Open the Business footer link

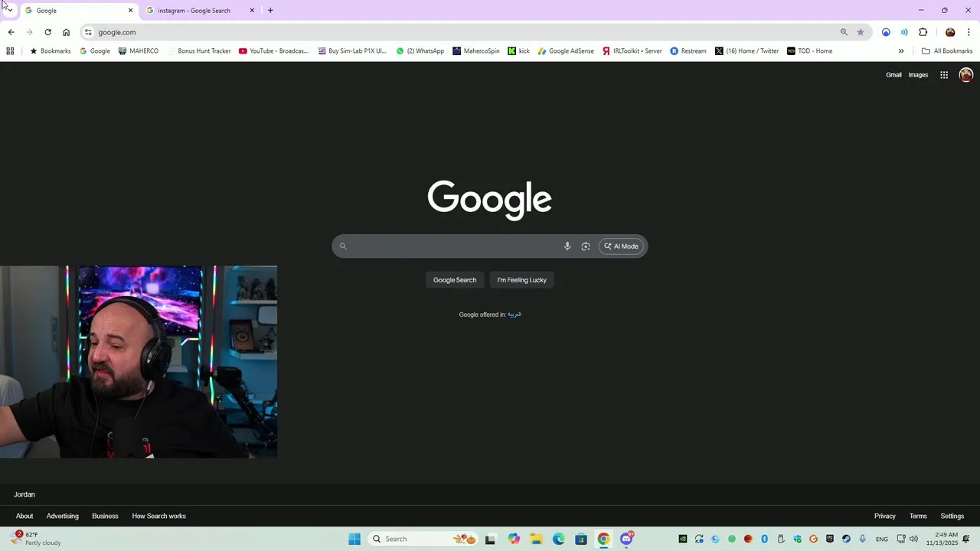pyautogui.click(x=105, y=516)
